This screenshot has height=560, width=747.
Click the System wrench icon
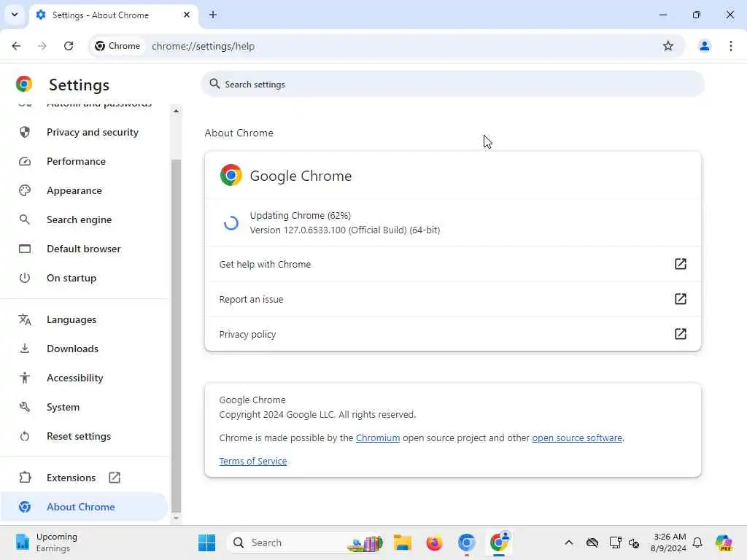tap(25, 407)
